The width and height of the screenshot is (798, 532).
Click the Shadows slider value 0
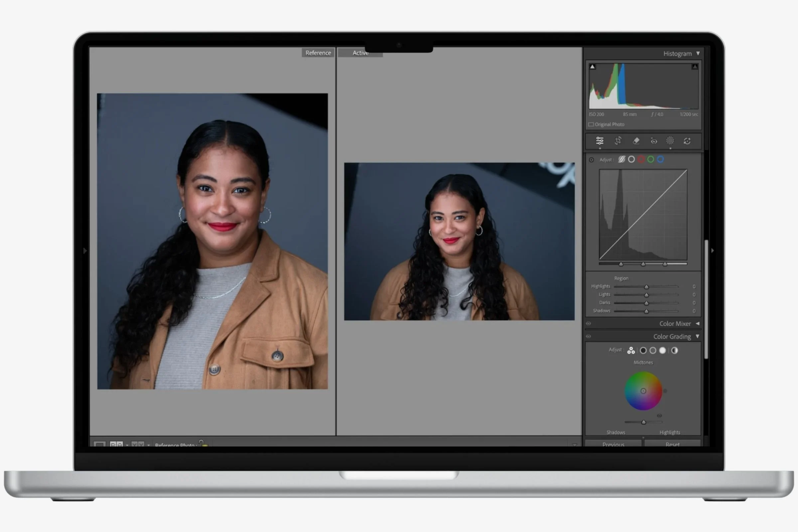click(694, 311)
